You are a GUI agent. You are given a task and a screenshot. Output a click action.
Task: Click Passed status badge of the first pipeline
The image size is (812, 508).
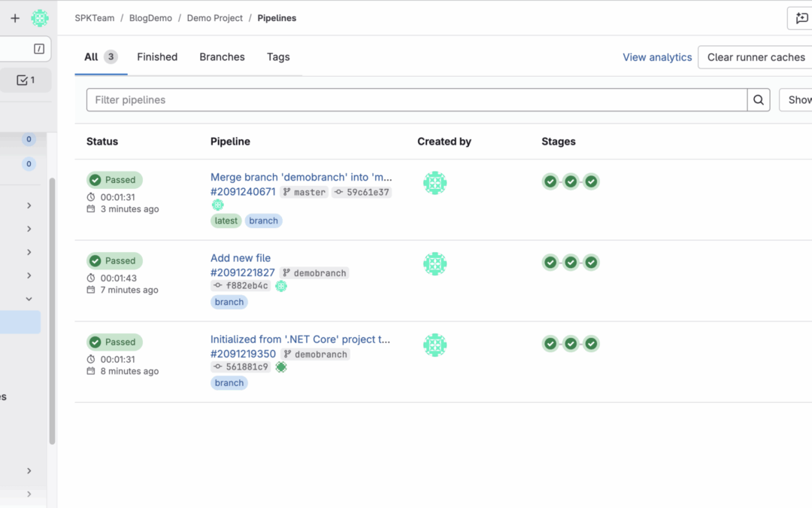coord(114,180)
